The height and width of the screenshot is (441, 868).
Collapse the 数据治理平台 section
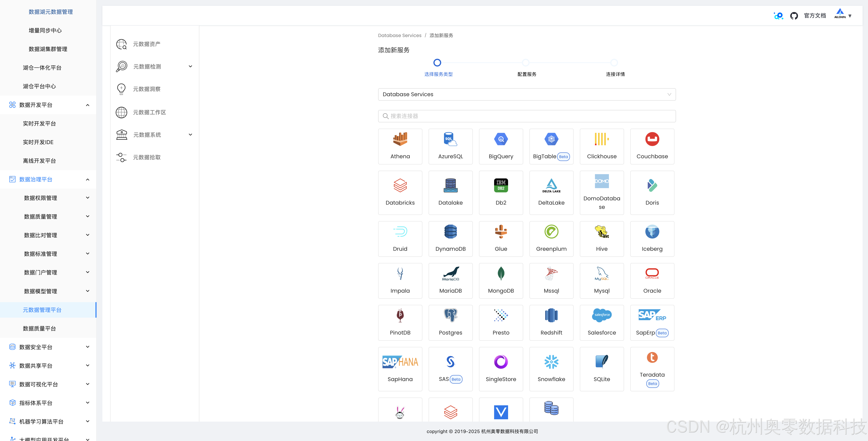[x=88, y=180]
